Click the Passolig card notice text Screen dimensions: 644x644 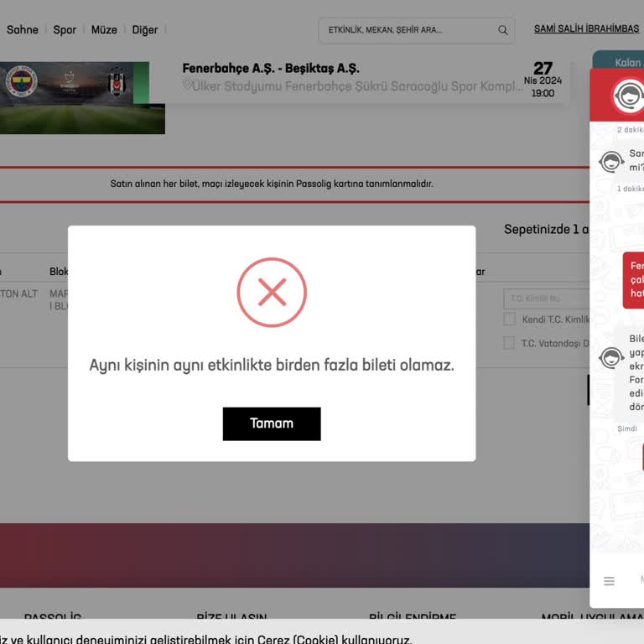272,184
